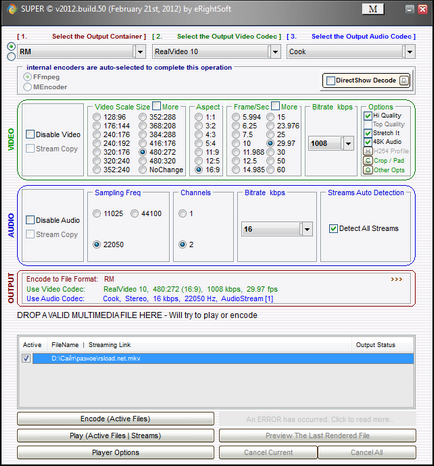Click the SUPER application logo icon

12,9
